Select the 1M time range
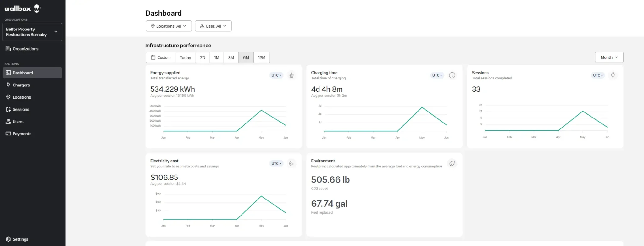Image resolution: width=644 pixels, height=246 pixels. tap(217, 57)
